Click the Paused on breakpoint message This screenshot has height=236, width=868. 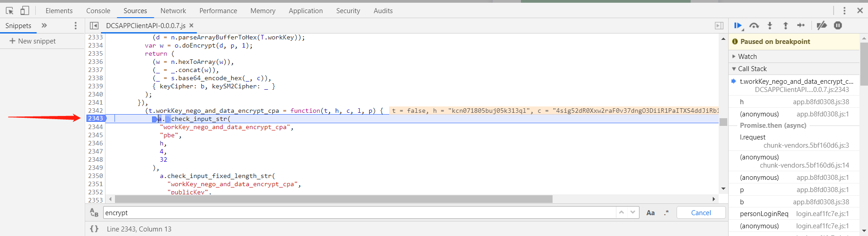(x=775, y=42)
